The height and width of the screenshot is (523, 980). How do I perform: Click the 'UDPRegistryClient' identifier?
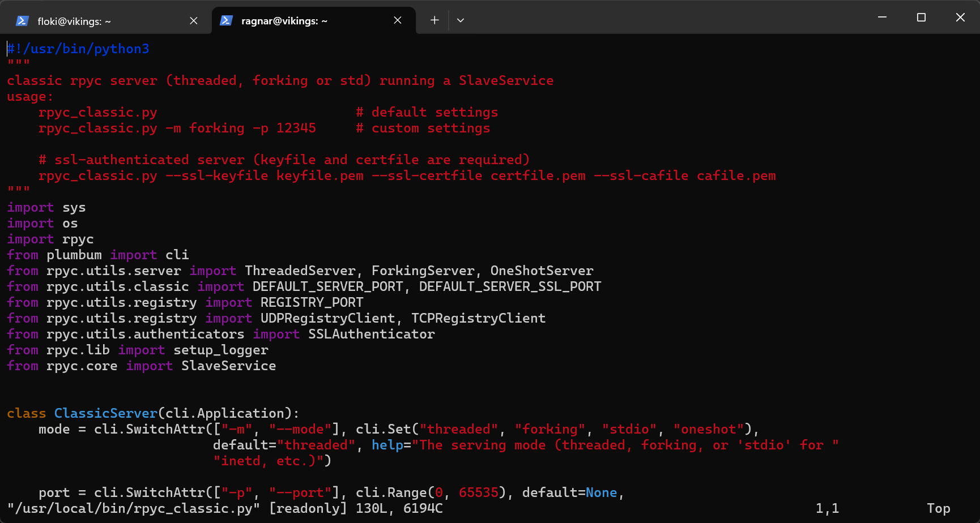[x=328, y=318]
